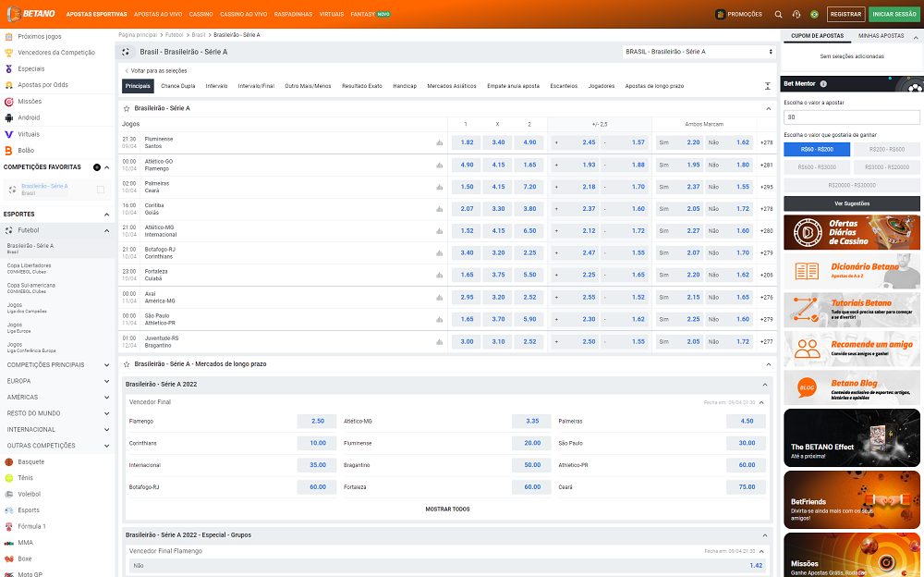Click the Missões target icon in sidebar
Viewport: 924px width, 577px height.
coord(9,102)
